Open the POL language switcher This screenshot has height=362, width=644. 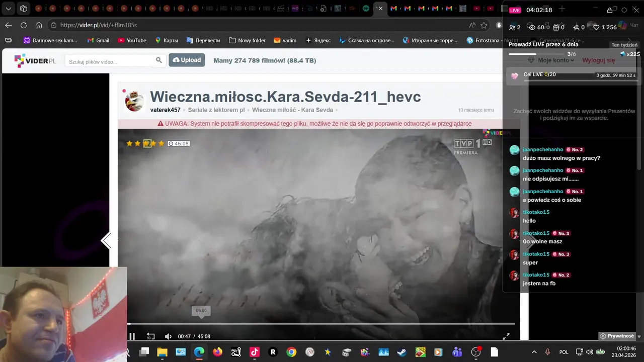tap(564, 352)
